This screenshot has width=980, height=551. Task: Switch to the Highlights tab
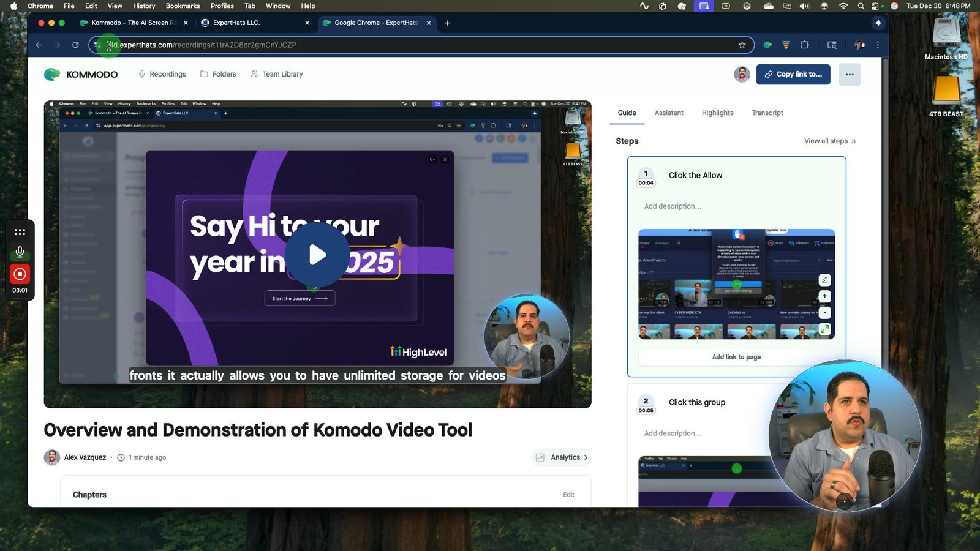point(717,113)
